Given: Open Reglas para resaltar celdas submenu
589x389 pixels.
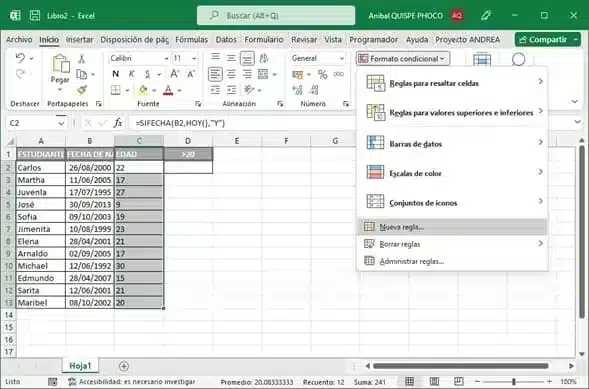Looking at the screenshot, I should point(452,83).
